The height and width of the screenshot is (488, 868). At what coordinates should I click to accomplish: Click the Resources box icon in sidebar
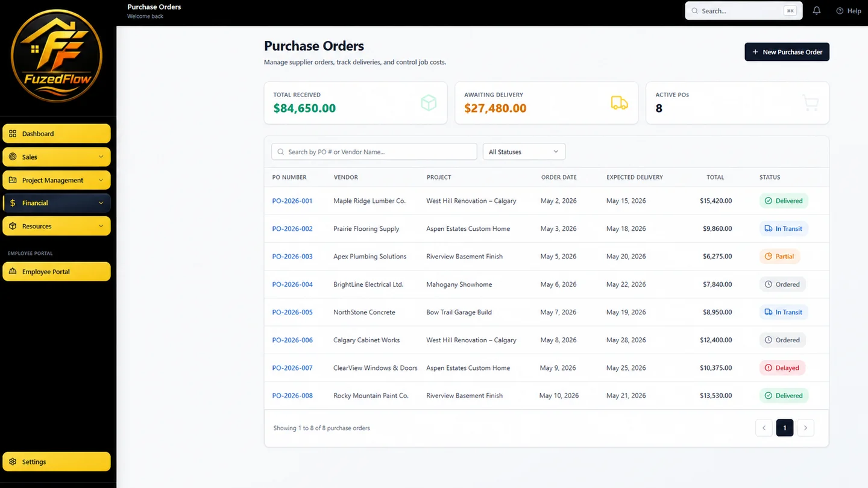coord(13,227)
